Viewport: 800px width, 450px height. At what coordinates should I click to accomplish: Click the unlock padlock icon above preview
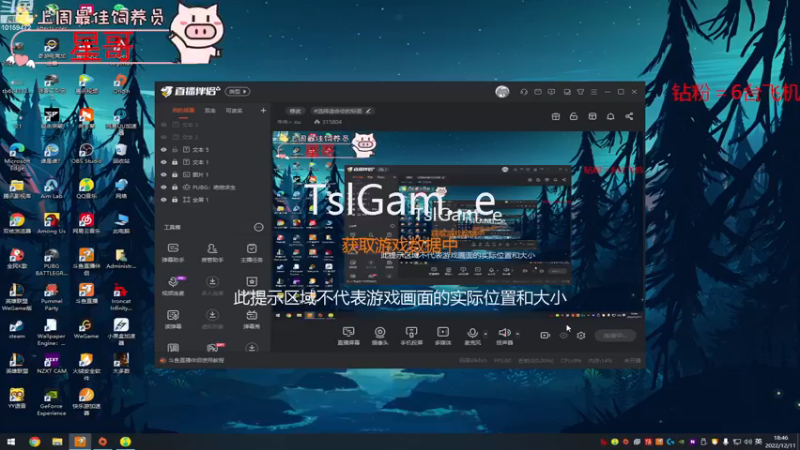[573, 116]
